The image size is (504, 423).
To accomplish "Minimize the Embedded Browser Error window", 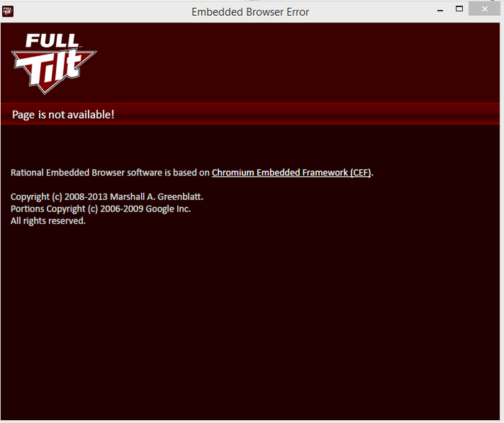I will tap(440, 10).
